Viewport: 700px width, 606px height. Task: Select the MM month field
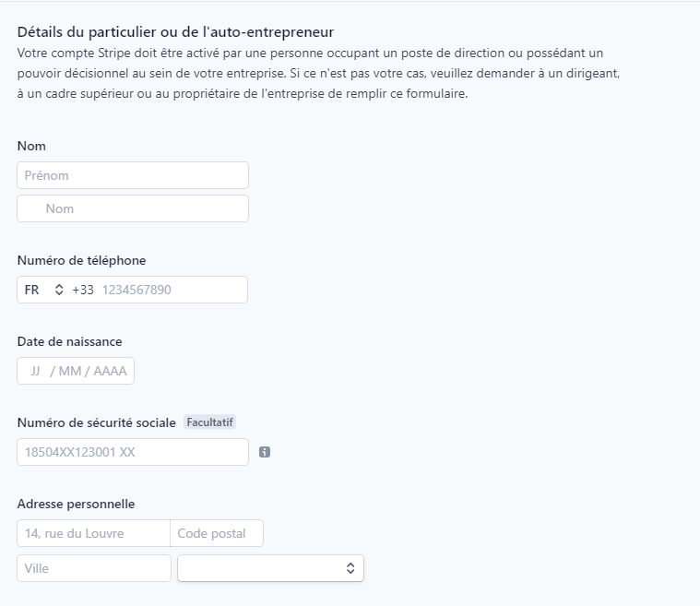[70, 371]
